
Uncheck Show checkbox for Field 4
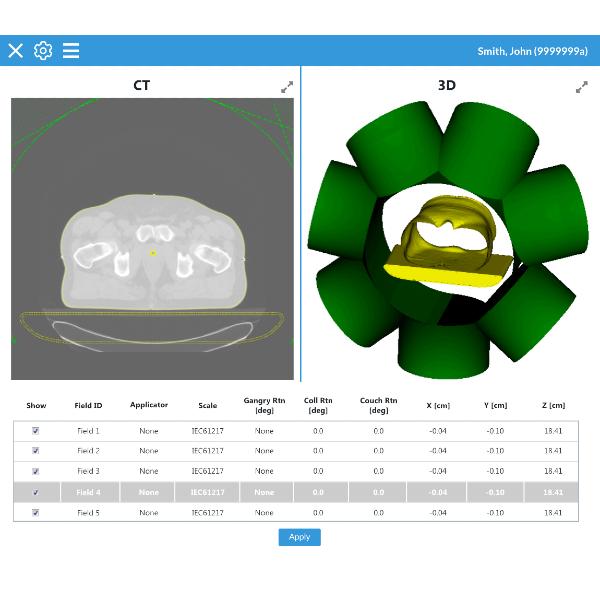point(36,492)
